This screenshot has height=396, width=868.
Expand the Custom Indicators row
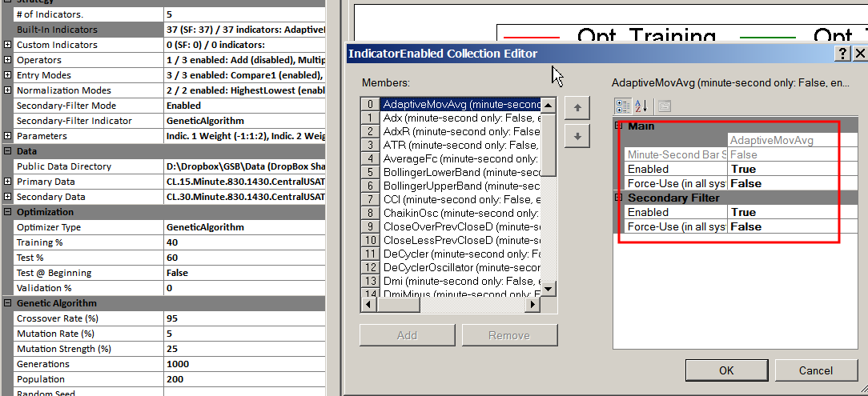click(8, 45)
